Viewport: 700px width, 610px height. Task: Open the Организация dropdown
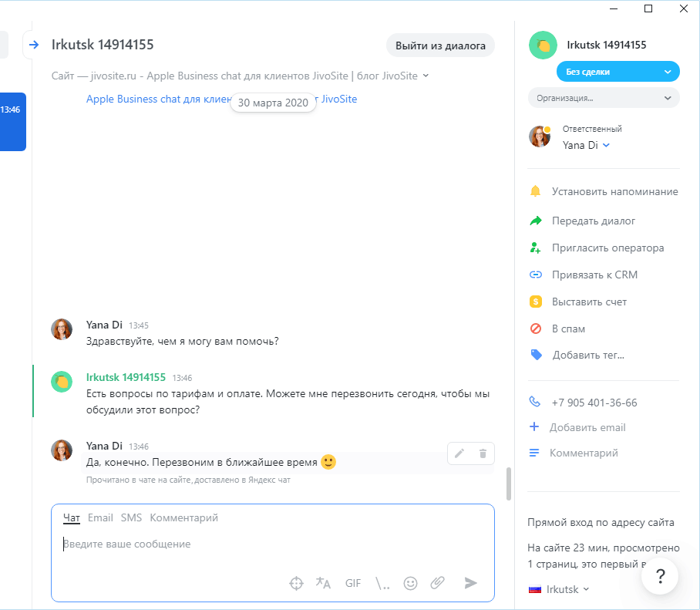click(x=604, y=98)
